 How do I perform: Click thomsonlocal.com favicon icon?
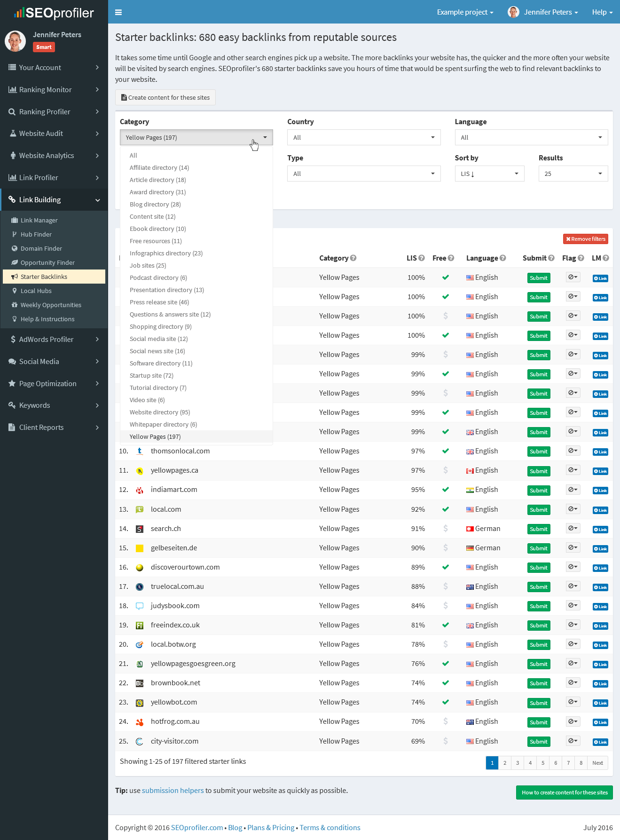pos(140,451)
